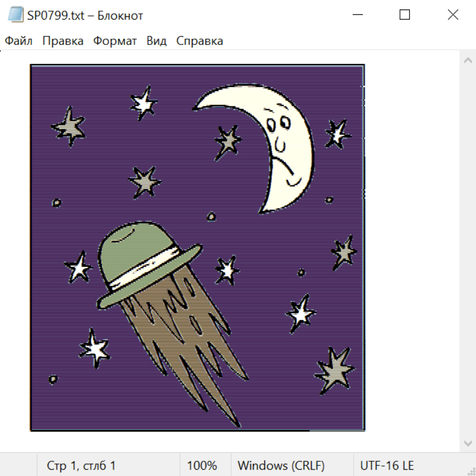Click the Windows (CRLF) line ending indicator
Image resolution: width=476 pixels, height=476 pixels.
click(x=281, y=465)
